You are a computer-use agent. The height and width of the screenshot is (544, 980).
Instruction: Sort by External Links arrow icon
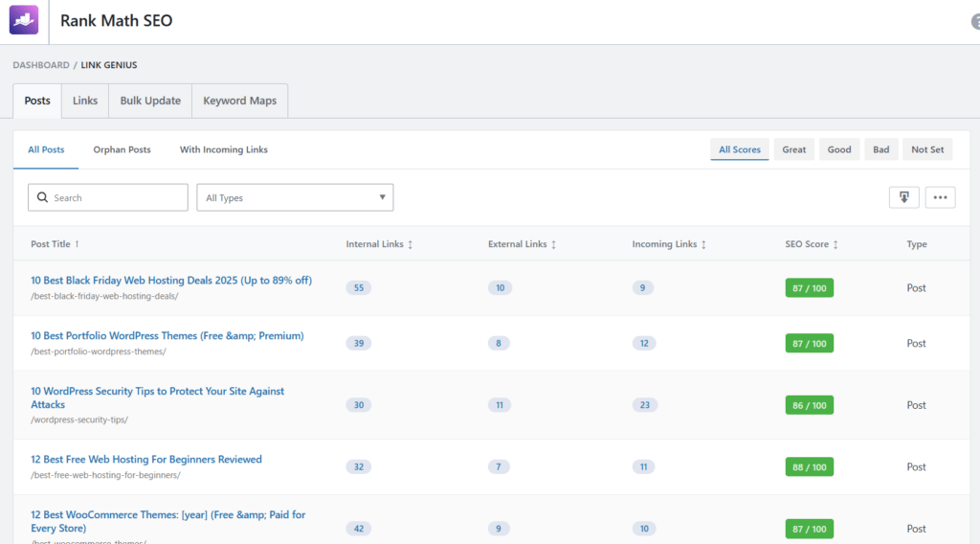click(554, 244)
